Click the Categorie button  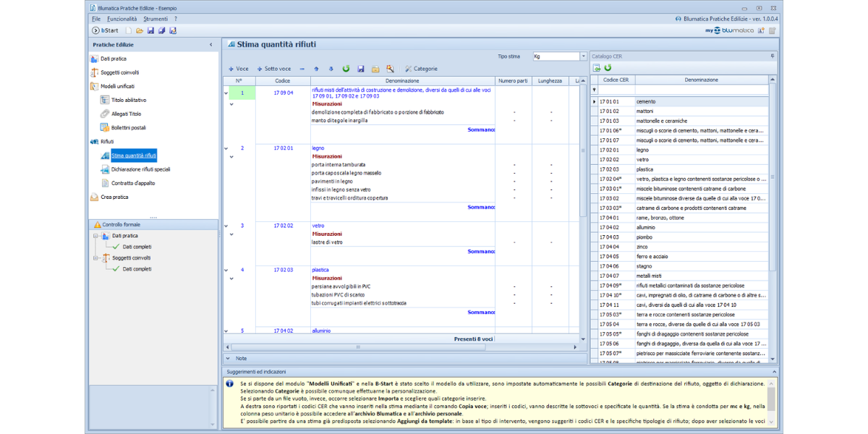coord(421,69)
